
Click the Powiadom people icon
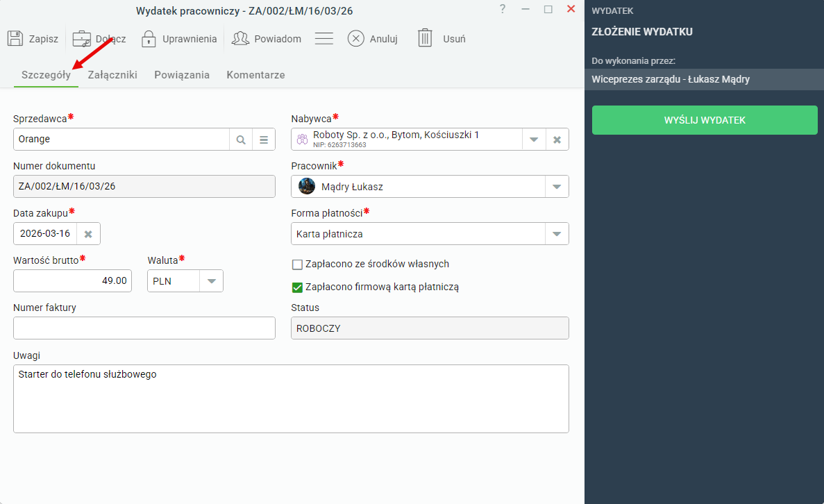pyautogui.click(x=240, y=38)
